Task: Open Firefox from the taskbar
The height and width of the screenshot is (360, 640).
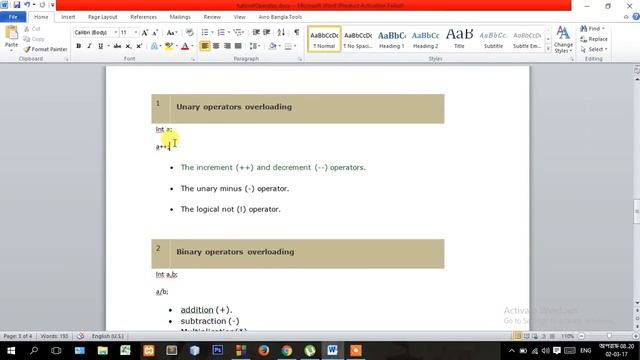Action: pyautogui.click(x=264, y=350)
